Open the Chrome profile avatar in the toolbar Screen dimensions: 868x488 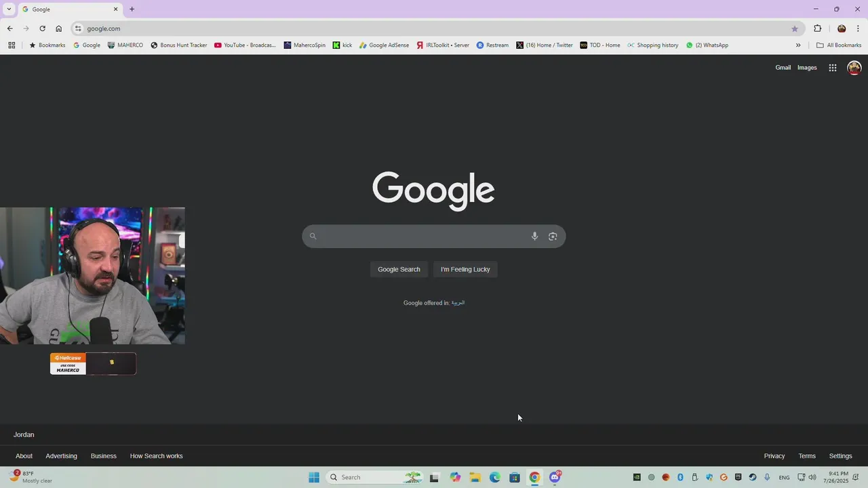coord(842,28)
